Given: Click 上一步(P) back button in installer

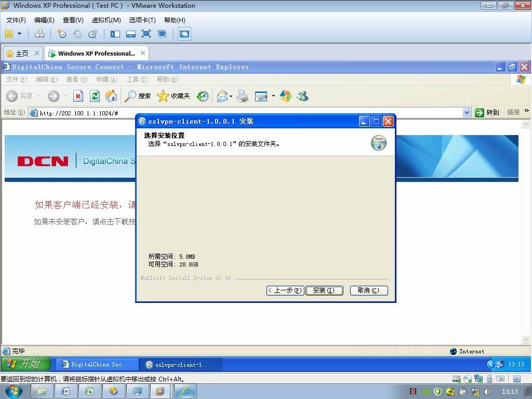Looking at the screenshot, I should 285,290.
